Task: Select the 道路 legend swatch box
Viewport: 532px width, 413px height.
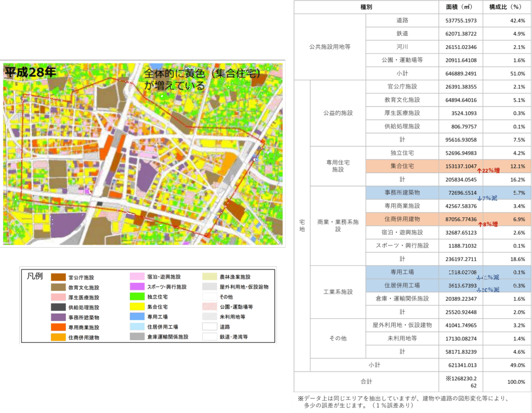Action: pyautogui.click(x=210, y=327)
